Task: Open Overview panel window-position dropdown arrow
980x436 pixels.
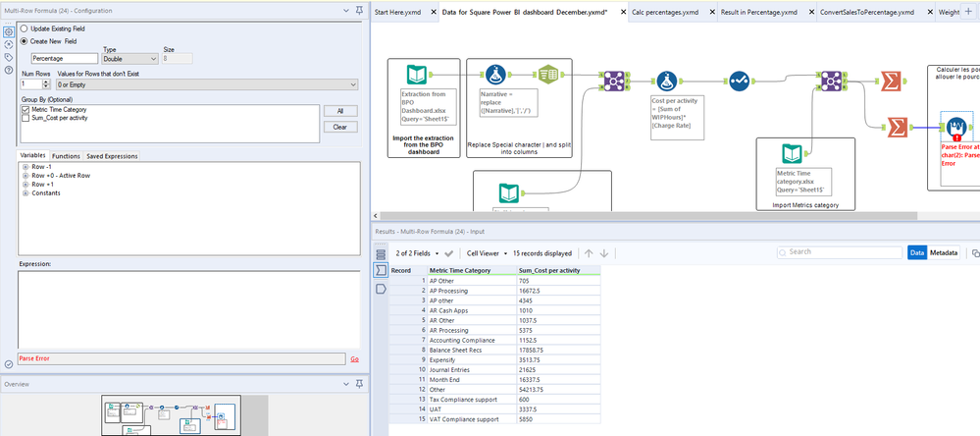Action: tap(347, 383)
